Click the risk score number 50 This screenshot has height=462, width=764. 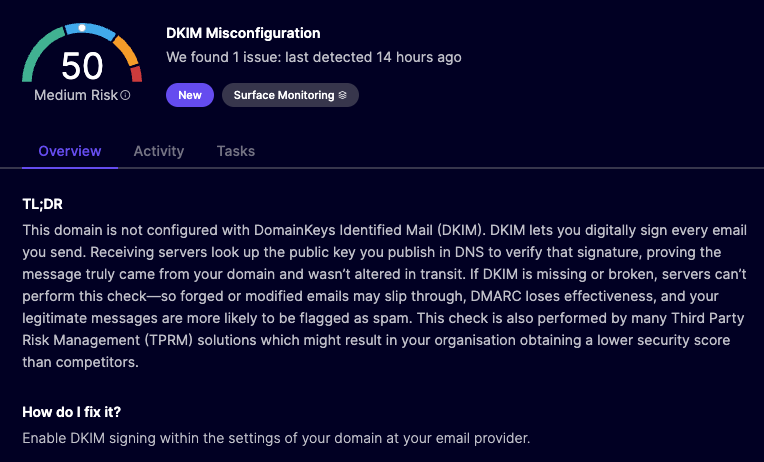[82, 66]
